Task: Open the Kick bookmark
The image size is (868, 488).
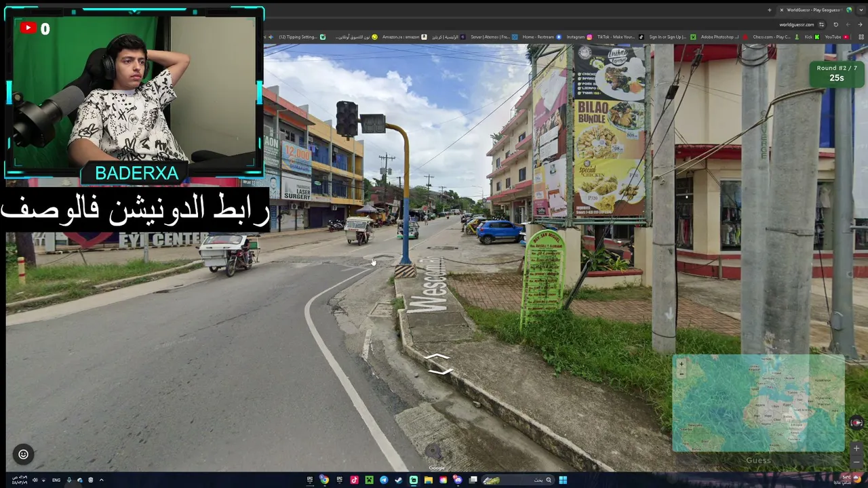Action: [x=812, y=37]
